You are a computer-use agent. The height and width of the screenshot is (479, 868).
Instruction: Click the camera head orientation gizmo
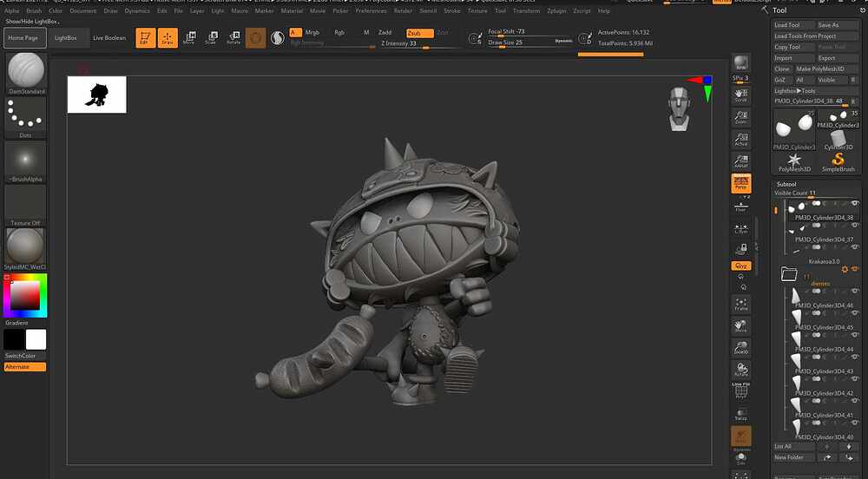(680, 108)
